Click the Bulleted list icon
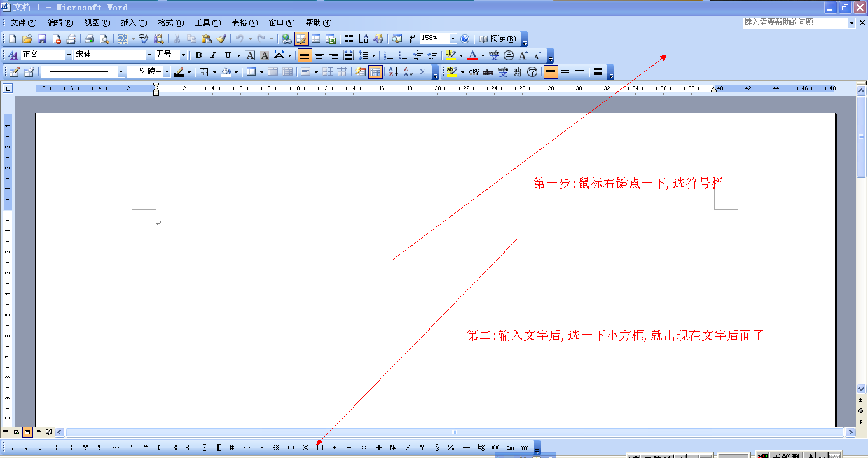The width and height of the screenshot is (868, 458). tap(403, 55)
